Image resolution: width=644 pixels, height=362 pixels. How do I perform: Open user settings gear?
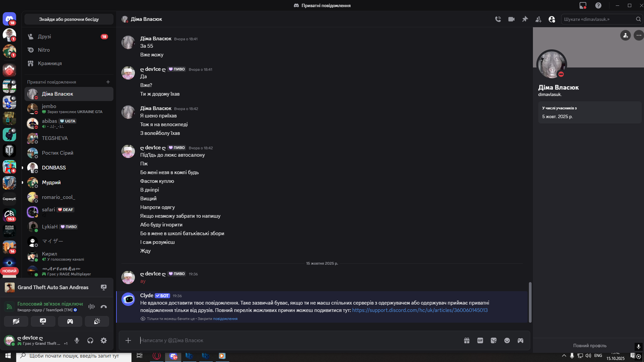tap(104, 340)
